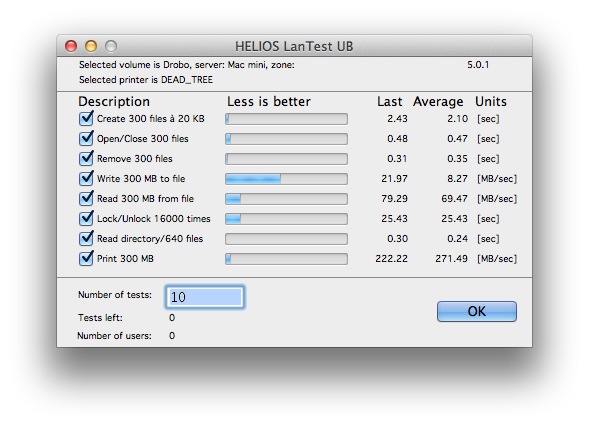Screen dimensions: 589x426
Task: Click average value 2.10
Action: 457,119
